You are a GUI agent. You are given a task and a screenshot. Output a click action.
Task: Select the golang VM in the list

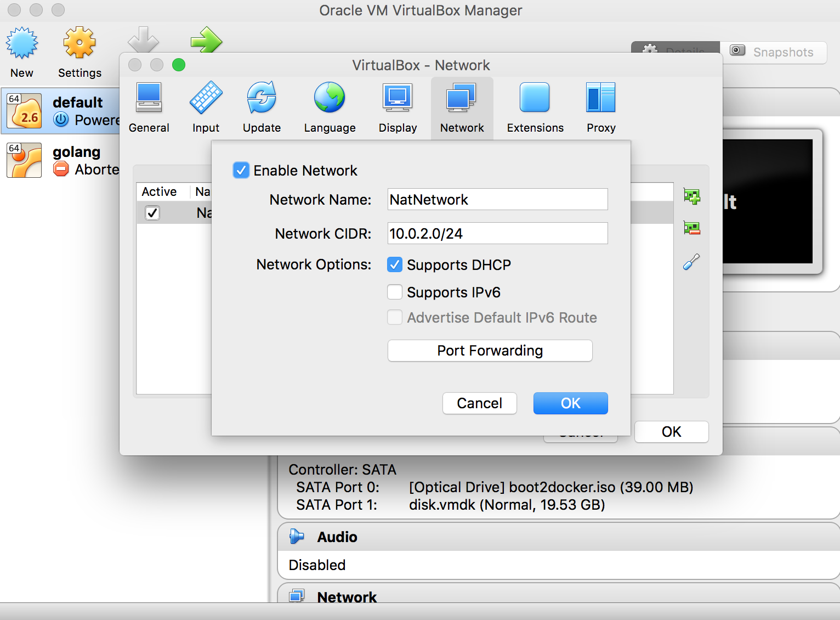(x=60, y=160)
